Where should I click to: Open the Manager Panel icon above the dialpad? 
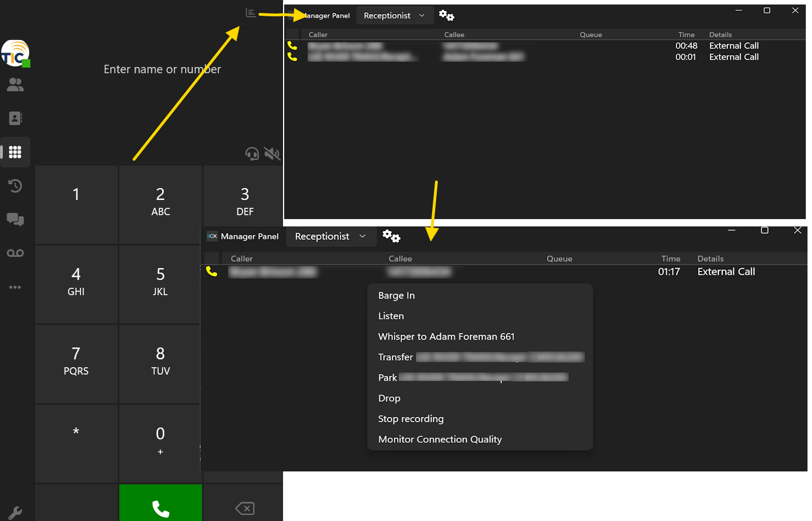251,13
